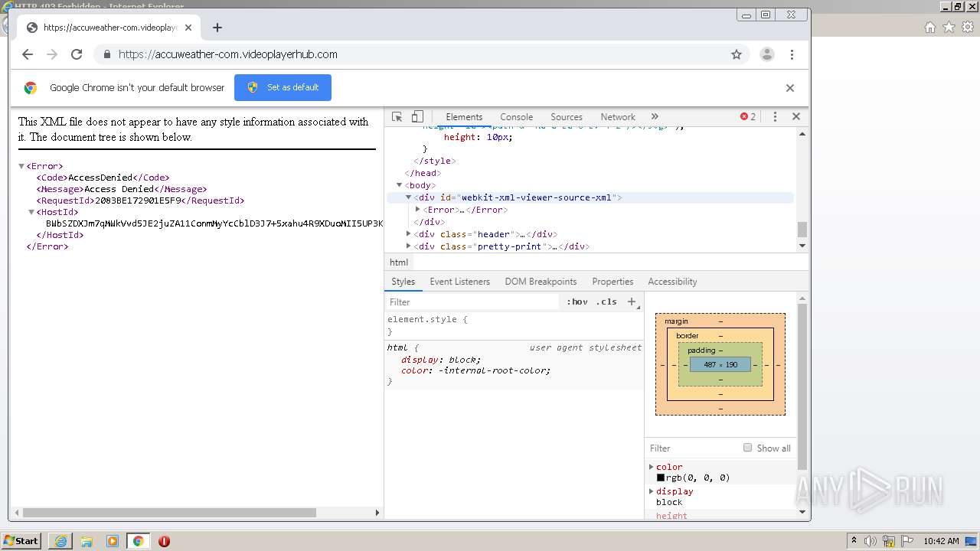This screenshot has width=980, height=551.
Task: Click the forward navigation arrow
Action: click(52, 54)
